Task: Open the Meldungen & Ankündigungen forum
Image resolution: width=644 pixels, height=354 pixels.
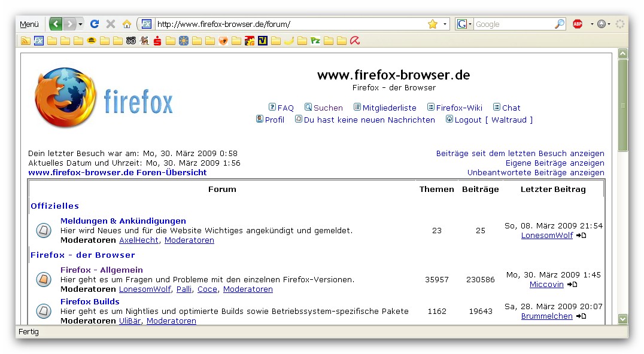Action: 123,221
